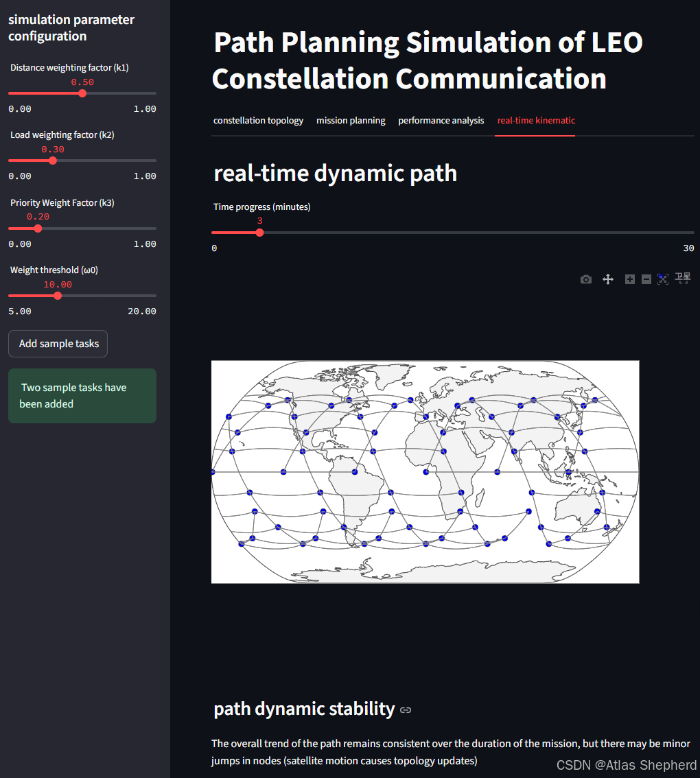This screenshot has width=700, height=778.
Task: Zoom out with the minus plot icon
Action: [x=646, y=279]
